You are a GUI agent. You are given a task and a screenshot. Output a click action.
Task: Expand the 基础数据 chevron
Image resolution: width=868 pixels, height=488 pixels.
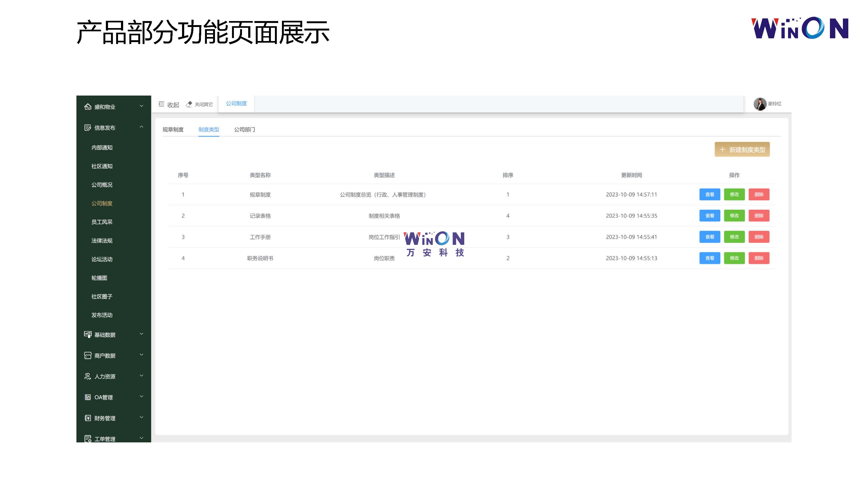pos(142,334)
